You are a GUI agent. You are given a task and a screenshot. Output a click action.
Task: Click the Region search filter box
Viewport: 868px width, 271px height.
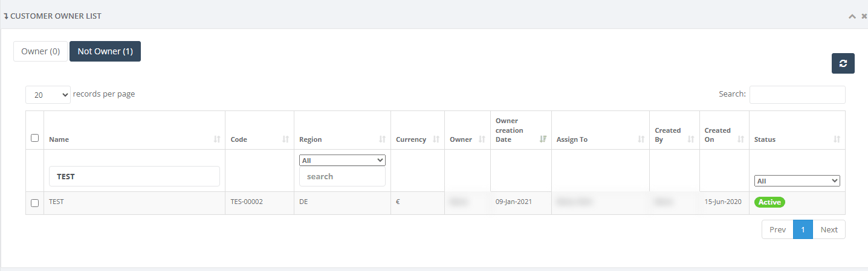[342, 176]
